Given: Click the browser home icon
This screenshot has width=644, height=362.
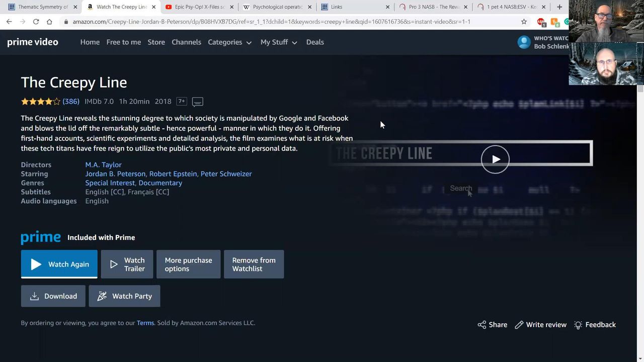Looking at the screenshot, I should 49,22.
